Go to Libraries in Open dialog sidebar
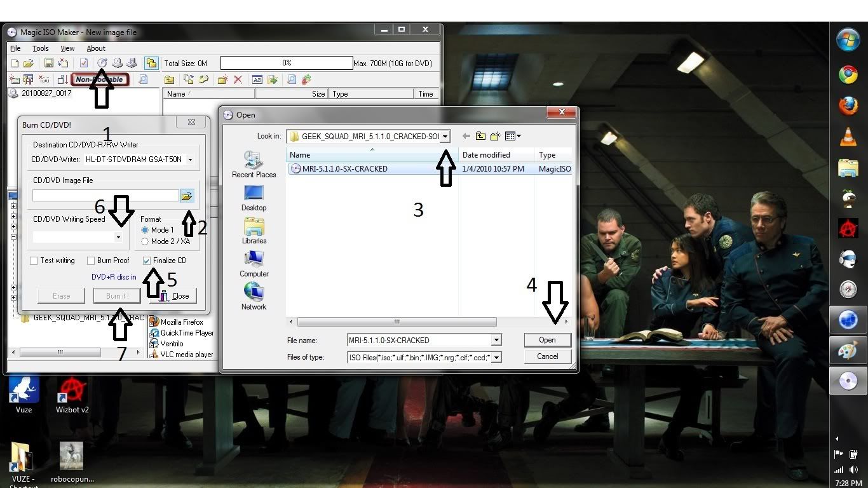868x488 pixels. click(x=254, y=231)
